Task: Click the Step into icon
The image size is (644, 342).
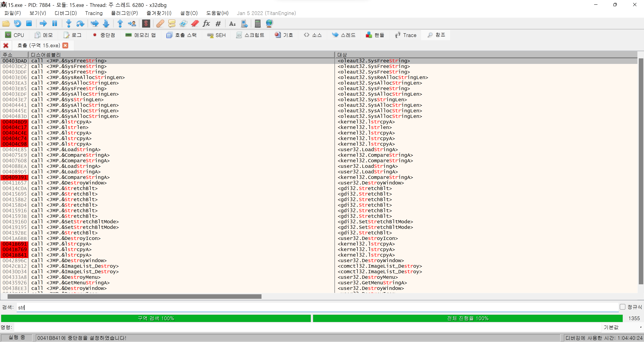Action: [x=69, y=24]
